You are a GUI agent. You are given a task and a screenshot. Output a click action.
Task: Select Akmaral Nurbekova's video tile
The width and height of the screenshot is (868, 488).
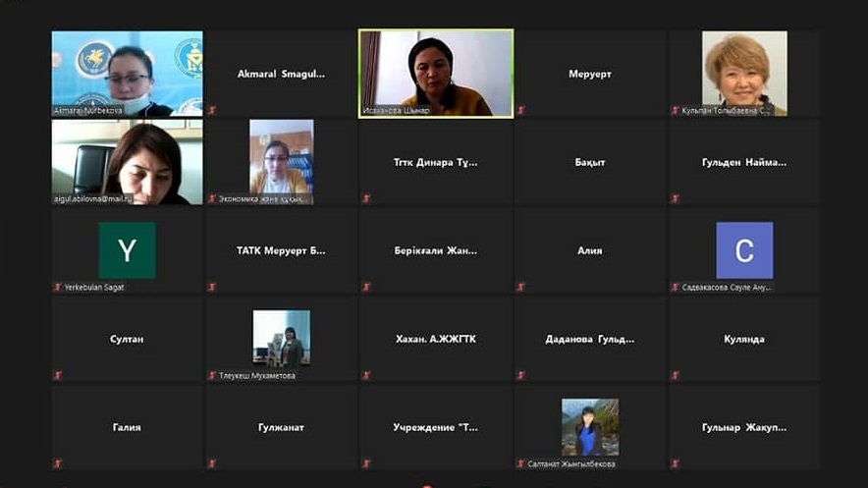pyautogui.click(x=127, y=74)
